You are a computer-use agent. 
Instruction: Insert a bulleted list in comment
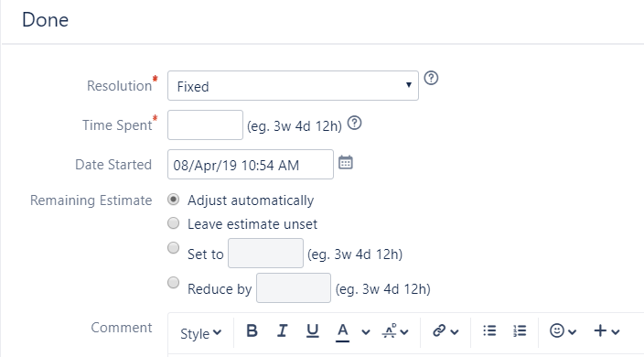click(489, 330)
